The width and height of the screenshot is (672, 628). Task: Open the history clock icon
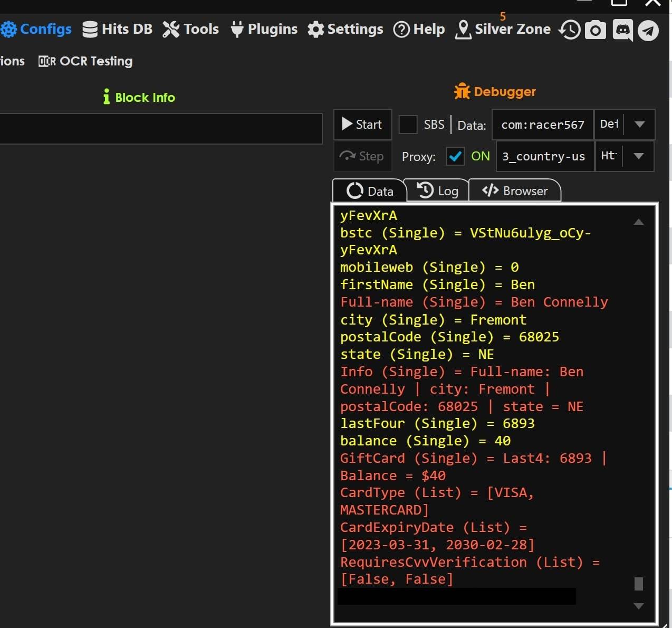tap(570, 30)
